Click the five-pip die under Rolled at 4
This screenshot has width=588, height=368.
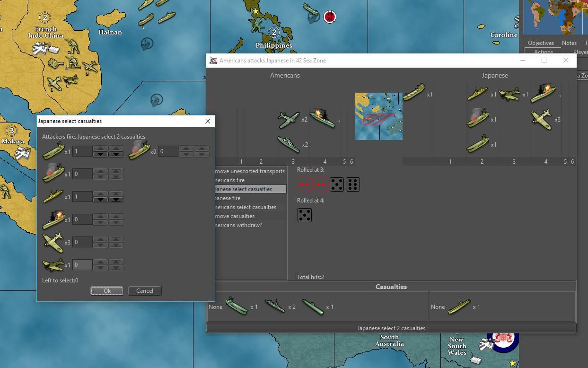(305, 216)
